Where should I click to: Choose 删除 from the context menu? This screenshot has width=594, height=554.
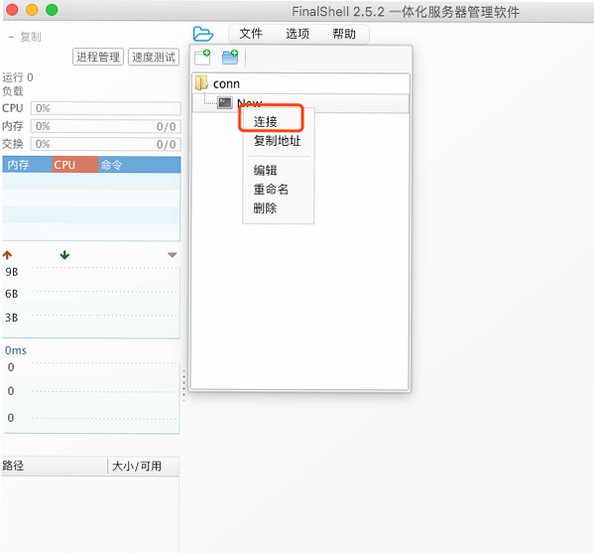265,208
